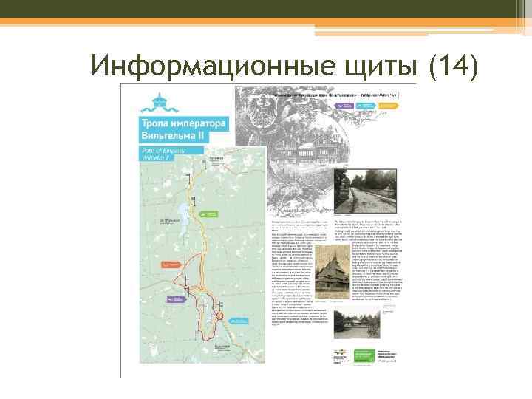
Task: Click the purple tag in the board header
Action: point(344,106)
